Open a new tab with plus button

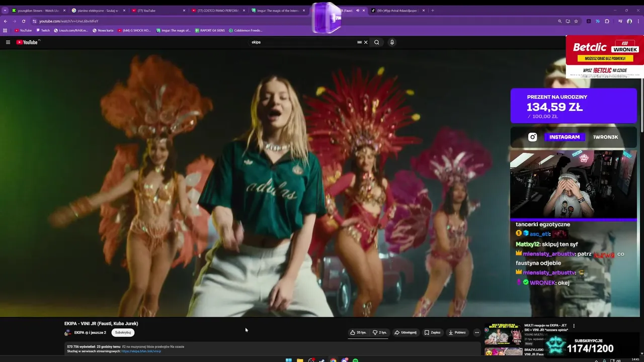point(433,11)
